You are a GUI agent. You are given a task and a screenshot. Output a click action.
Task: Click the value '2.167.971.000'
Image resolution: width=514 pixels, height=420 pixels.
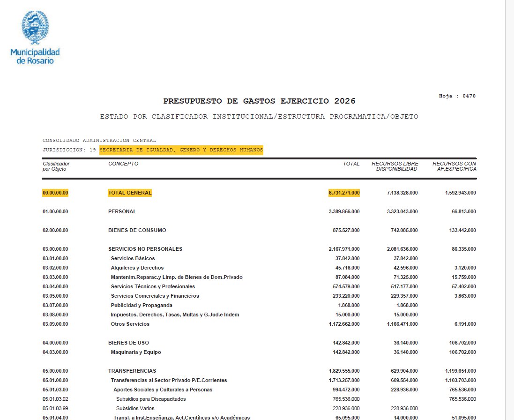pos(344,249)
